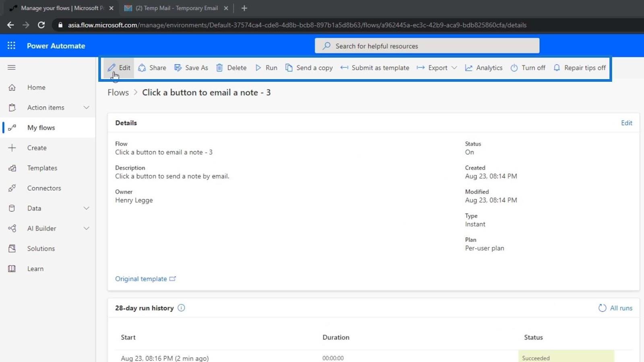Click the Templates icon in sidebar

pos(12,168)
